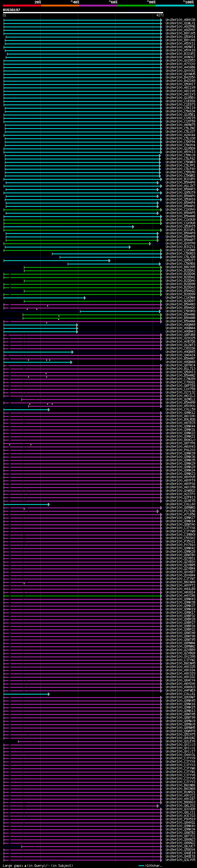Select hit label UniRef100_C5K9H3
The width and height of the screenshot is (197, 868).
pos(180,311)
